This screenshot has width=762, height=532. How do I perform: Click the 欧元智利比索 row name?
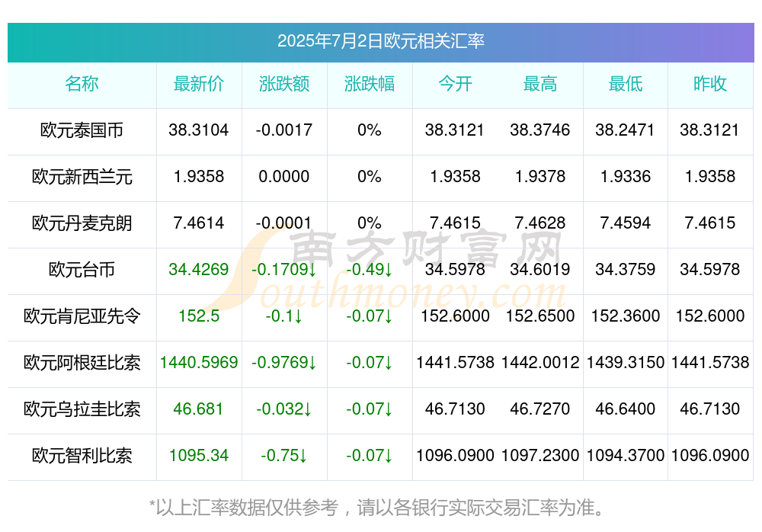82,456
